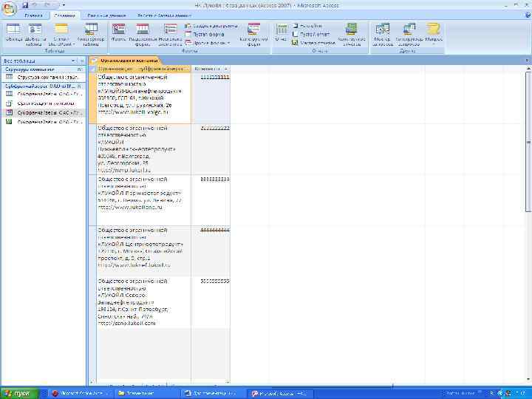The image size is (532, 399).
Task: Click the contact value 2222222222
Action: point(215,129)
